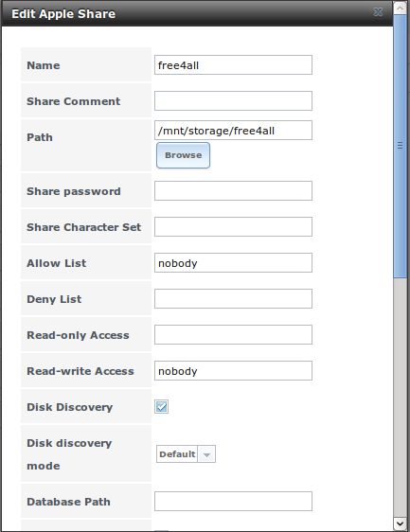This screenshot has height=532, width=410.
Task: Click the Path field with /mnt/storage/free4all
Action: point(233,131)
